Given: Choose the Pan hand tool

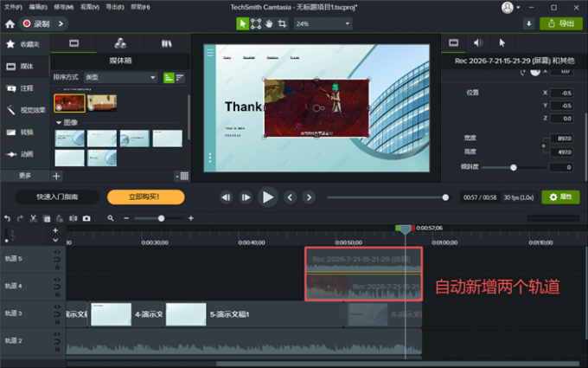Looking at the screenshot, I should coord(269,23).
